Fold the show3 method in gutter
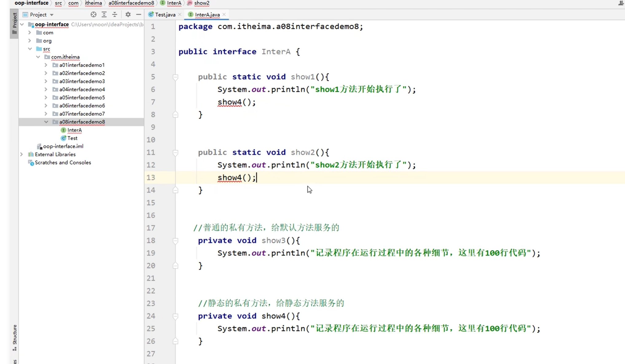This screenshot has width=625, height=364. 175,241
